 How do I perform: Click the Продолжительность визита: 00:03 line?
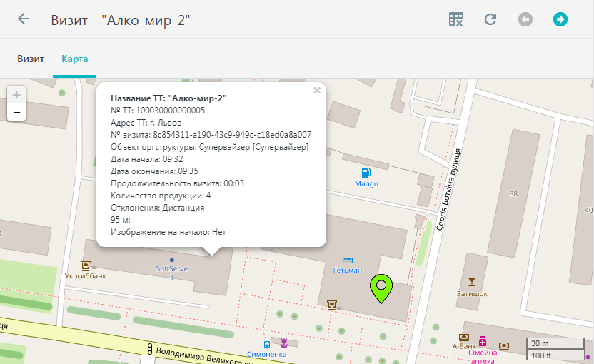[x=177, y=183]
